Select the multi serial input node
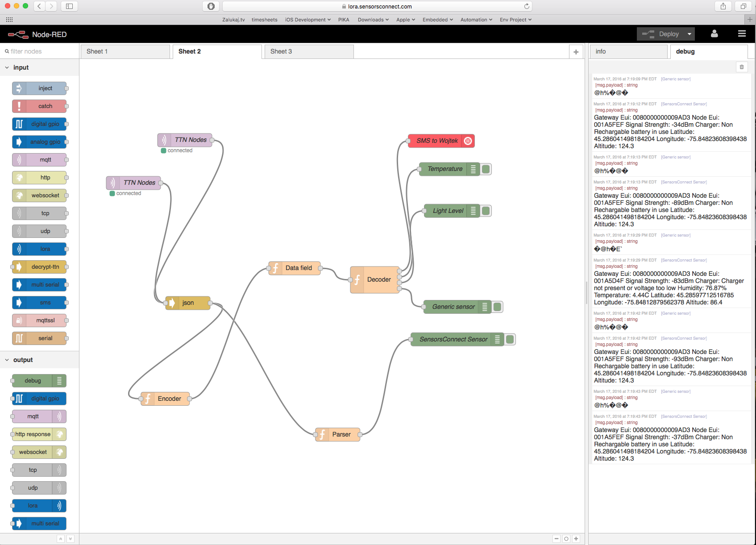The width and height of the screenshot is (756, 545). [40, 285]
